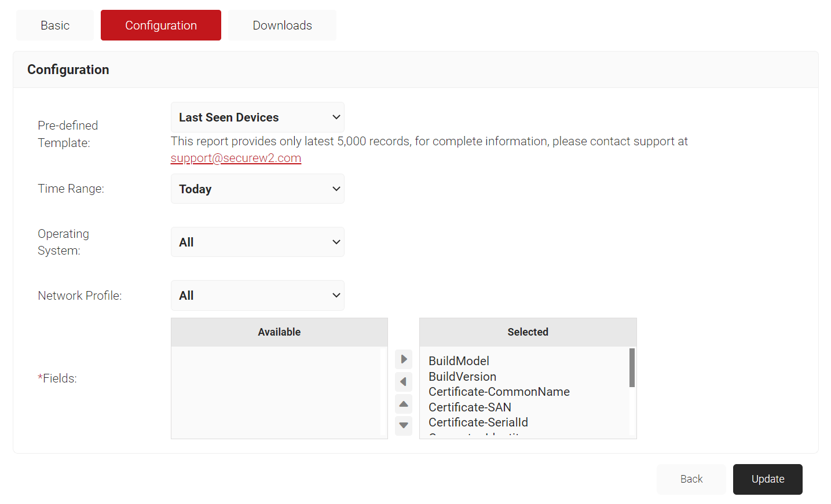This screenshot has width=831, height=504.
Task: Switch to the Basic tab
Action: [x=55, y=25]
